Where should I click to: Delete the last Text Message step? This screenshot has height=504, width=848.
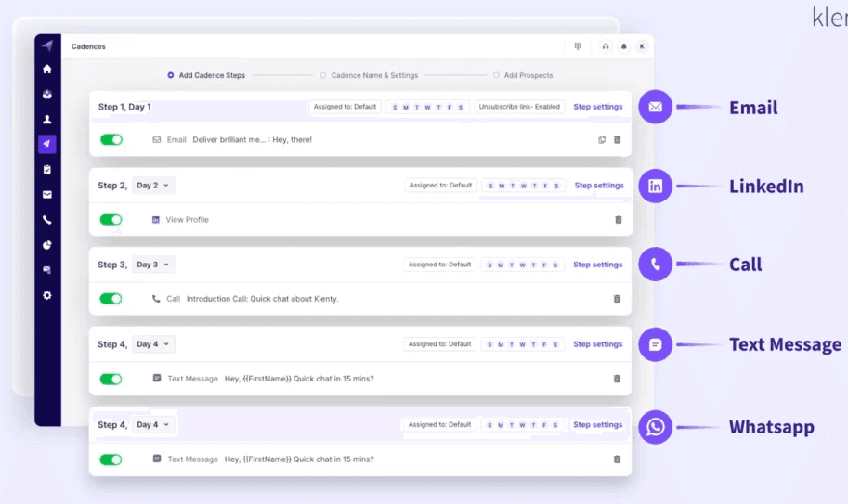617,459
